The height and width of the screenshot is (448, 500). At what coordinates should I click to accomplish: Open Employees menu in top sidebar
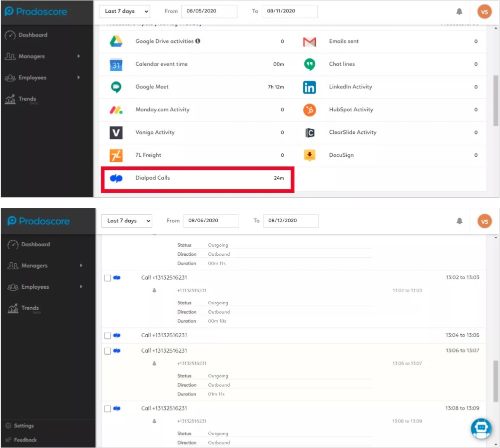click(x=42, y=77)
